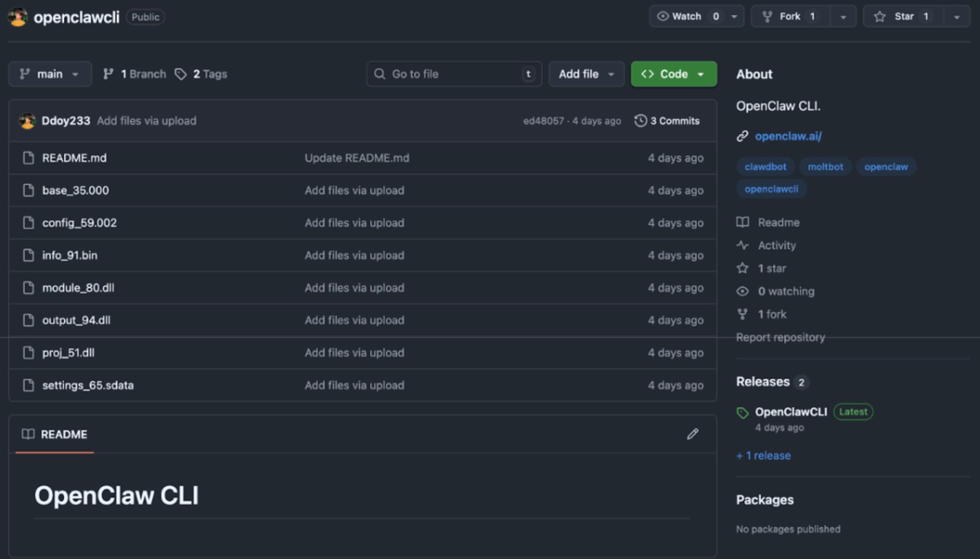The width and height of the screenshot is (980, 559).
Task: Click the openclawcli repository name
Action: click(77, 17)
